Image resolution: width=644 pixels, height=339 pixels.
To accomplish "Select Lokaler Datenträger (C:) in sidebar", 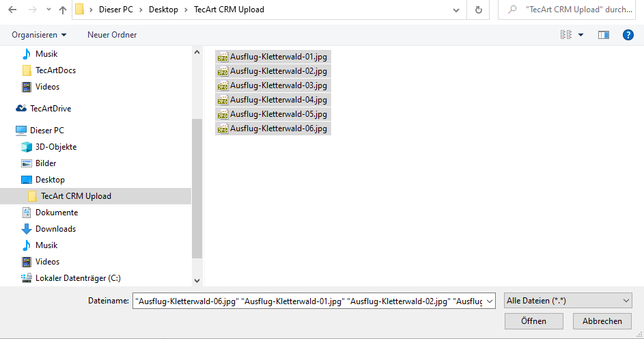I will [x=78, y=278].
